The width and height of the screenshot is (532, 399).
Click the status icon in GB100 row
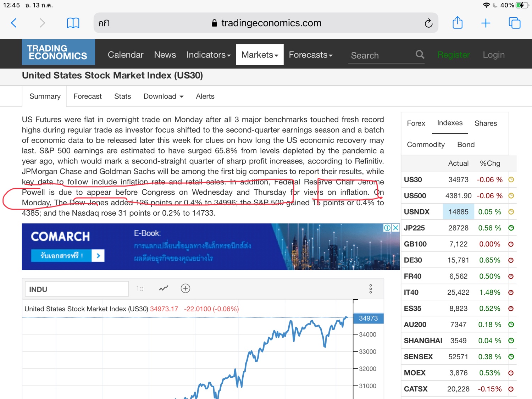tap(511, 244)
